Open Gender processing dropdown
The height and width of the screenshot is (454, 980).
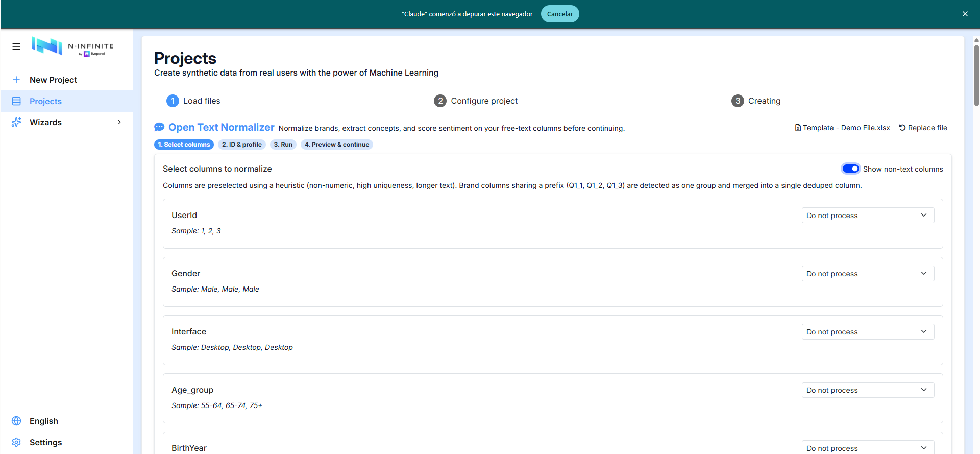point(868,274)
